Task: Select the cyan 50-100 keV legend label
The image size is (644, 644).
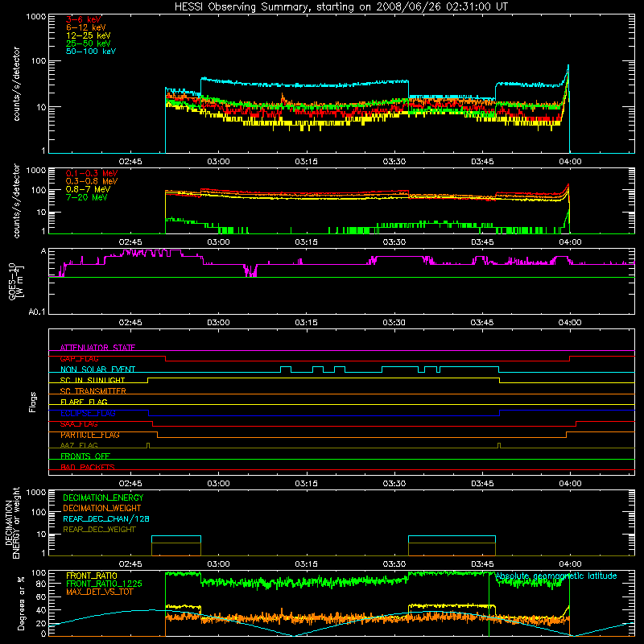Action: tap(91, 52)
